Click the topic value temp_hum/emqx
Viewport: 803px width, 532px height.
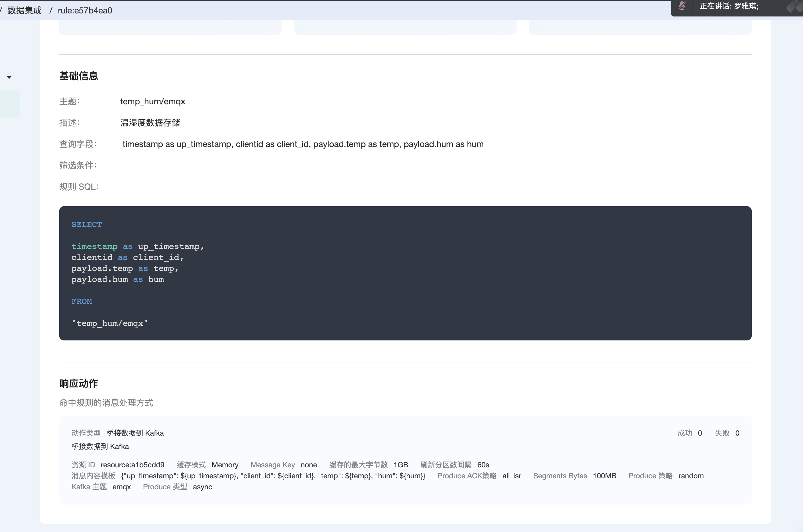point(152,102)
